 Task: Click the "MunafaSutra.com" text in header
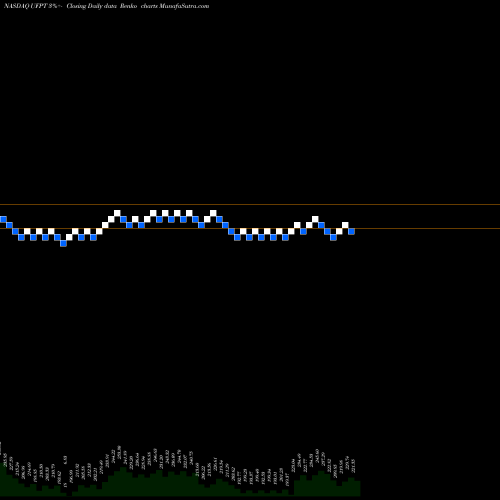pos(184,6)
